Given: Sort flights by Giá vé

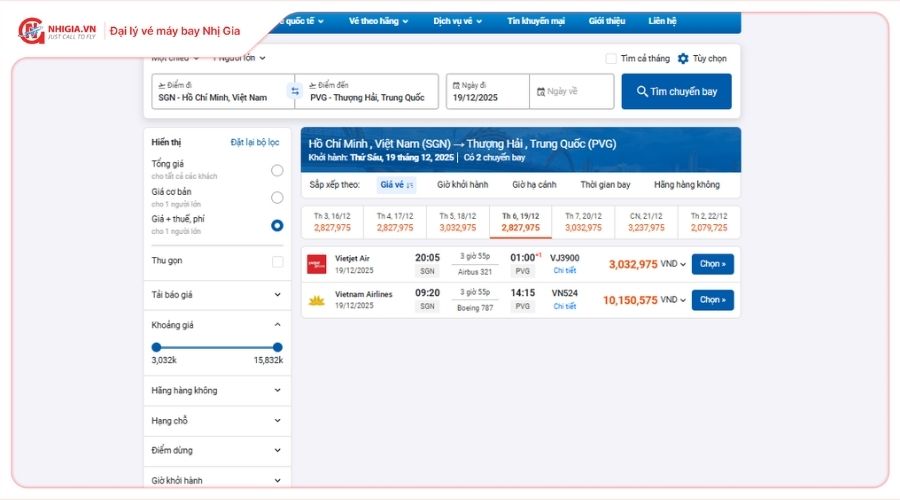Looking at the screenshot, I should (396, 185).
